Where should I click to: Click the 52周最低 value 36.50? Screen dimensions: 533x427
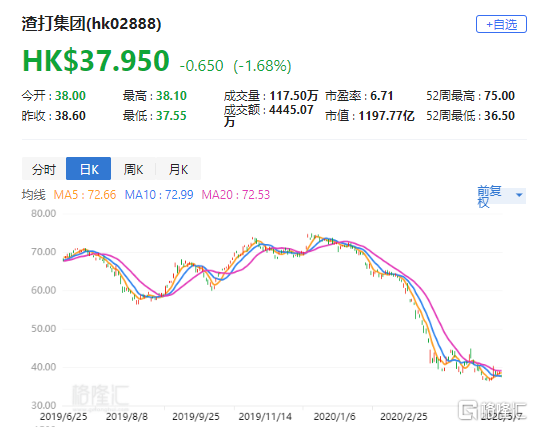coord(500,116)
